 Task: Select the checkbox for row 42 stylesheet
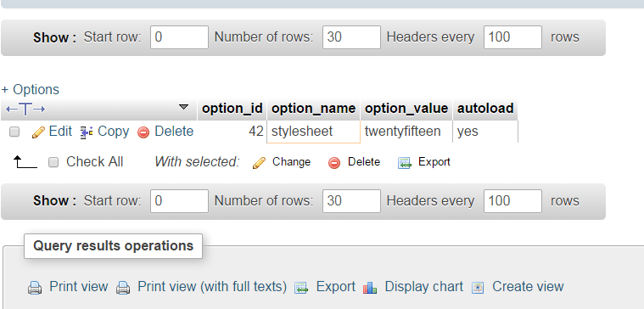pyautogui.click(x=14, y=132)
